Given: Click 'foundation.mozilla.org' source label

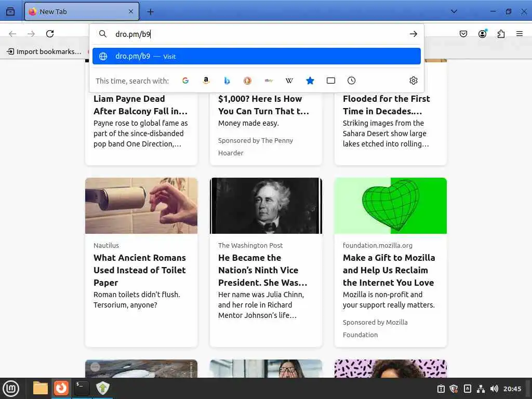Looking at the screenshot, I should pyautogui.click(x=378, y=245).
